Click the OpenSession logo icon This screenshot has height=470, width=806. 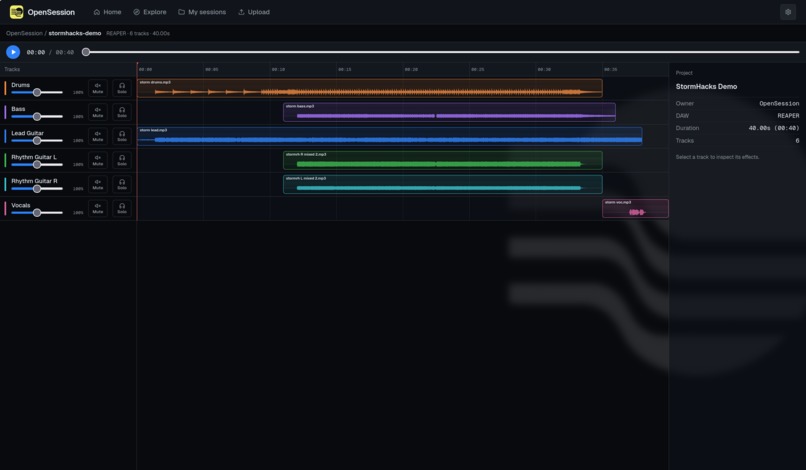coord(16,12)
